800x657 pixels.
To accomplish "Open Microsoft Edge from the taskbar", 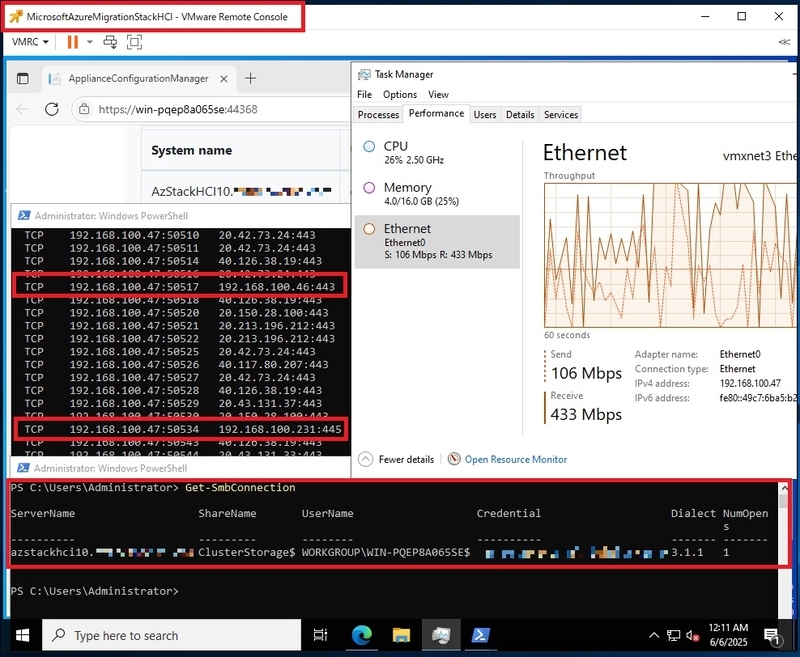I will [362, 636].
